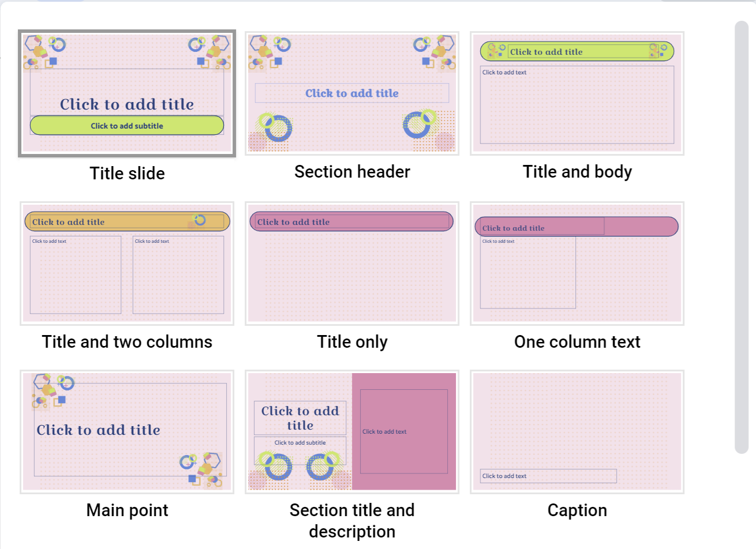Viewport: 756px width, 549px height.
Task: Click the Title slide label text
Action: coord(127,173)
